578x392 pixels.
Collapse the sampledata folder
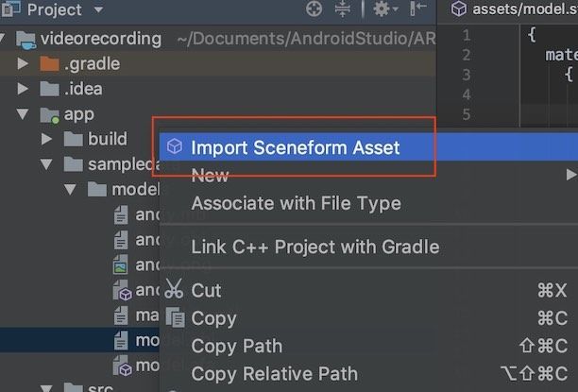pos(47,164)
